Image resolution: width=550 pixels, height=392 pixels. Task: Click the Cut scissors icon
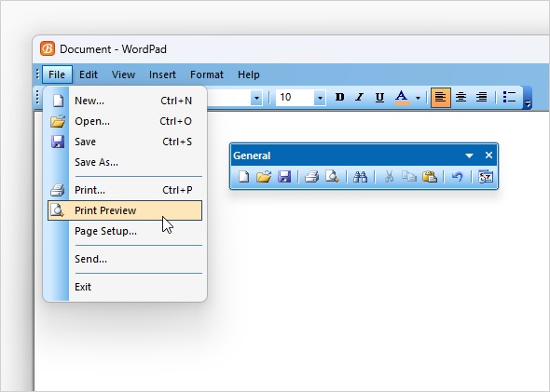[x=389, y=177]
